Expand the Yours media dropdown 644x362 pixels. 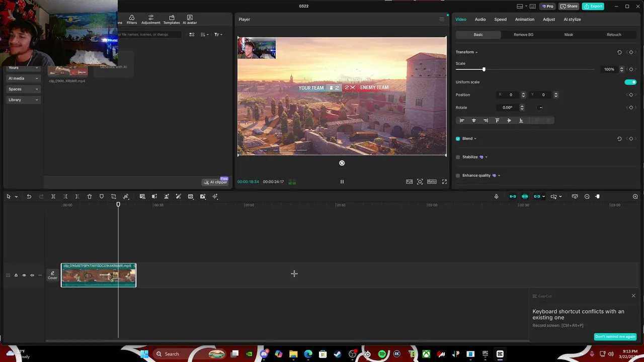click(x=23, y=68)
